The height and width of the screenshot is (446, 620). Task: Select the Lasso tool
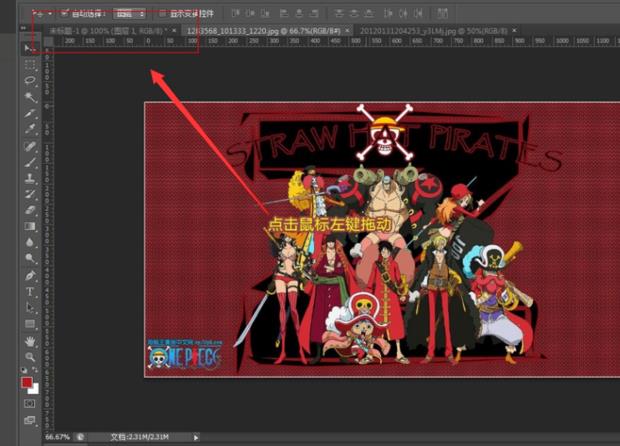[x=30, y=81]
